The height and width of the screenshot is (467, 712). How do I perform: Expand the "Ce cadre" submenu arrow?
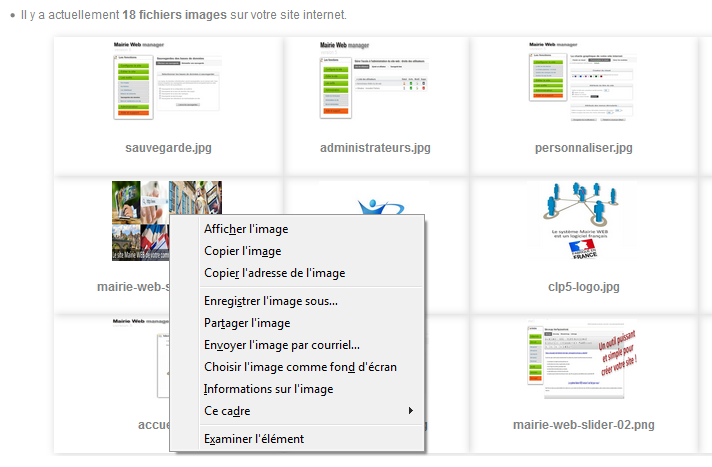410,411
